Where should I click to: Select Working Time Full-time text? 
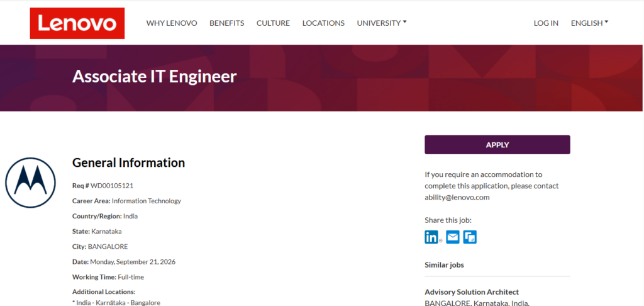click(x=108, y=277)
